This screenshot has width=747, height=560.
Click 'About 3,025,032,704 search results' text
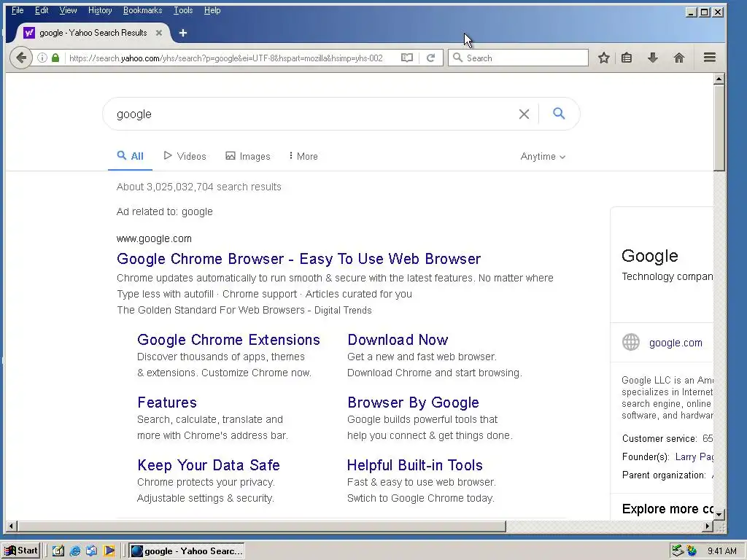[199, 187]
